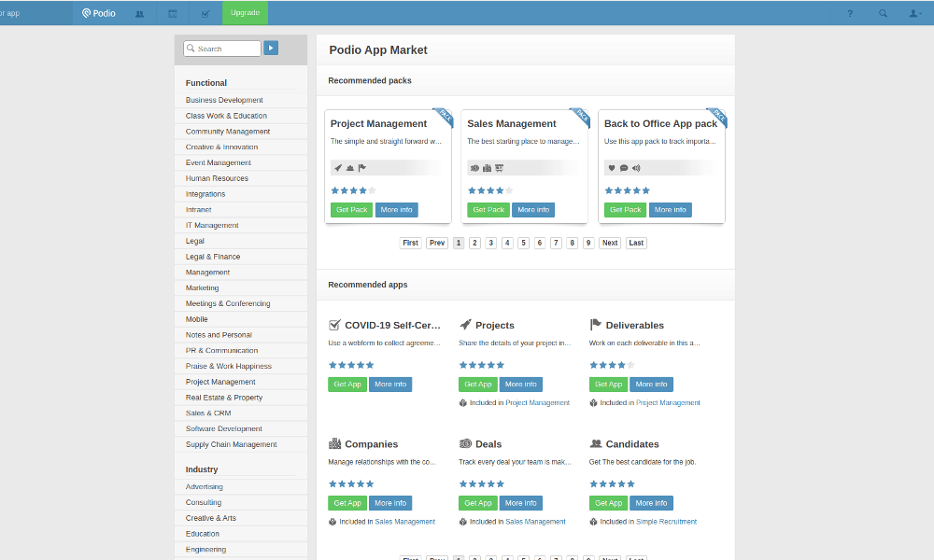Open Sales Management link under Companies app
The height and width of the screenshot is (560, 934).
click(405, 522)
